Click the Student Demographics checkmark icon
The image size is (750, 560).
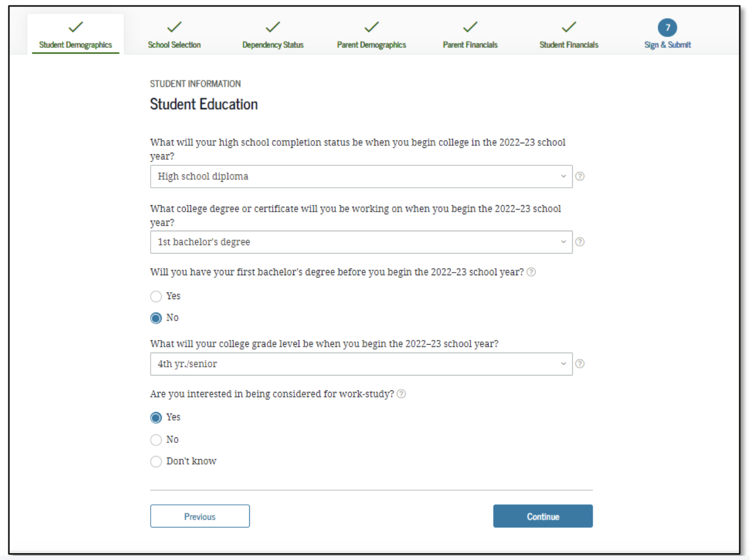(x=76, y=27)
